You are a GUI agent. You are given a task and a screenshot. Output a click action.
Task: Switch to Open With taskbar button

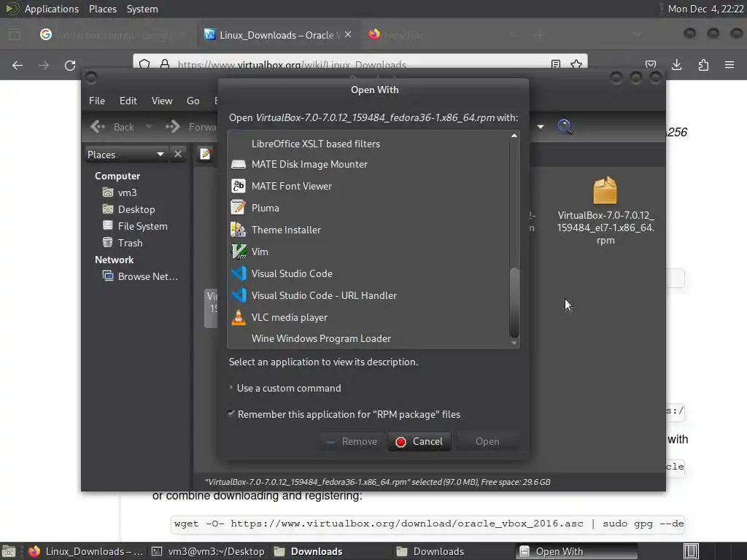(x=576, y=551)
